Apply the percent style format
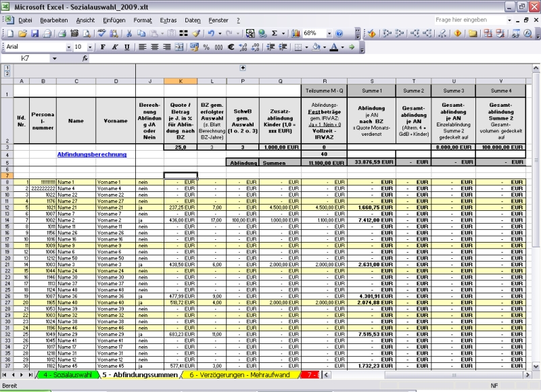This screenshot has width=541, height=392. (206, 47)
